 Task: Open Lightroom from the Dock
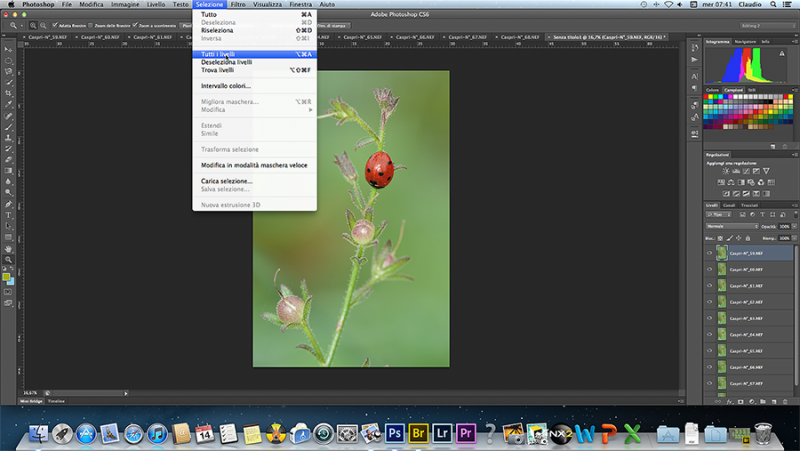(x=442, y=434)
